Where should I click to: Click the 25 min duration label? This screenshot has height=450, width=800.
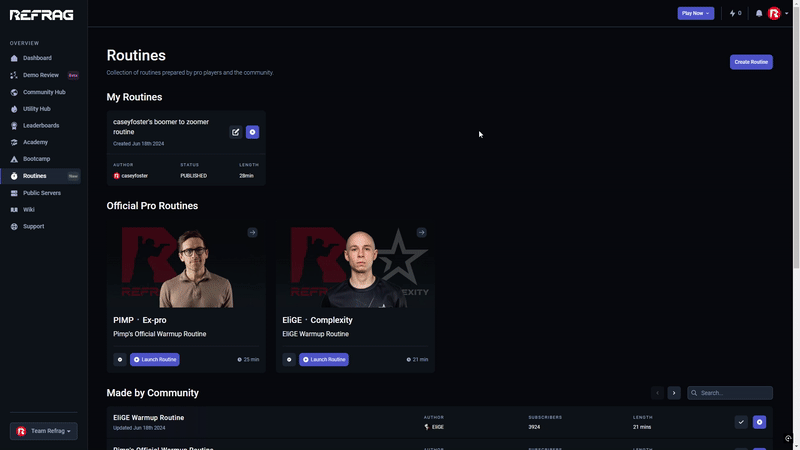tap(248, 360)
